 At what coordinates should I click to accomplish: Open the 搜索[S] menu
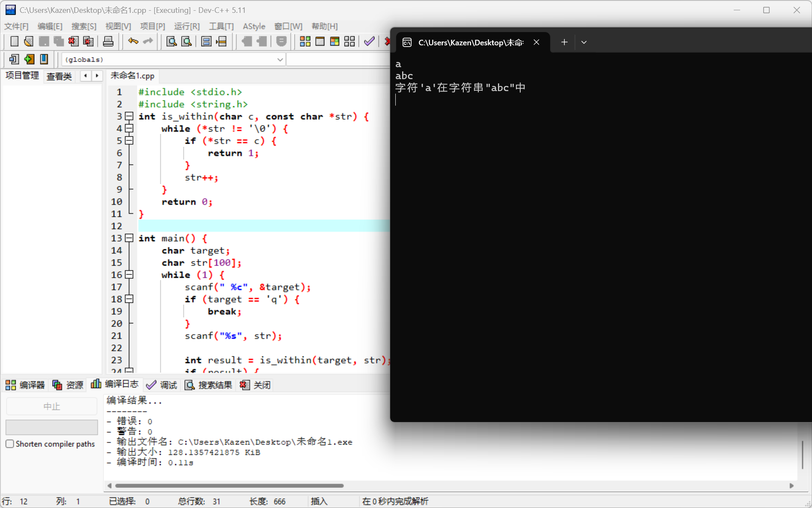coord(84,27)
